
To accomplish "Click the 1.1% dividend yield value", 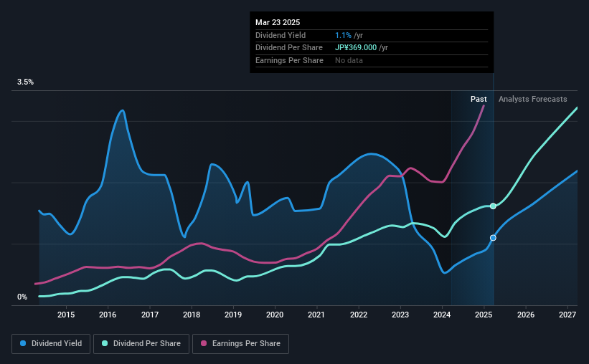I will tap(344, 35).
